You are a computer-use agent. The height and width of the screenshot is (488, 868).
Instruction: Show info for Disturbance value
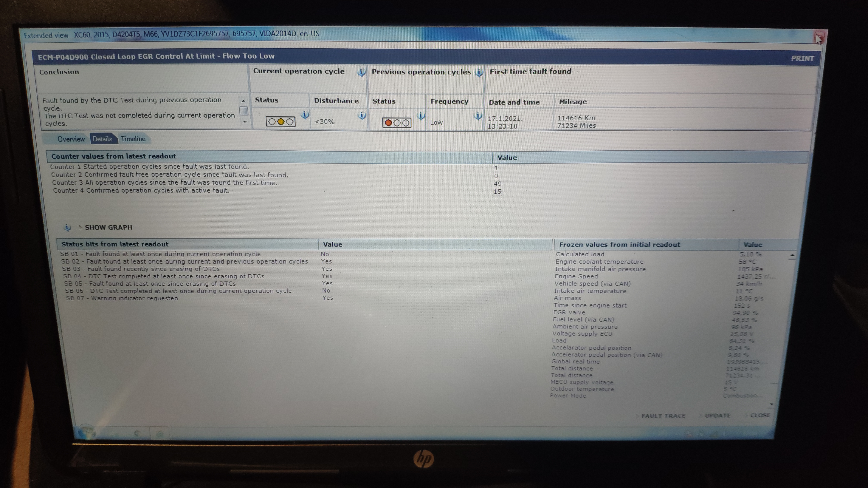[362, 116]
